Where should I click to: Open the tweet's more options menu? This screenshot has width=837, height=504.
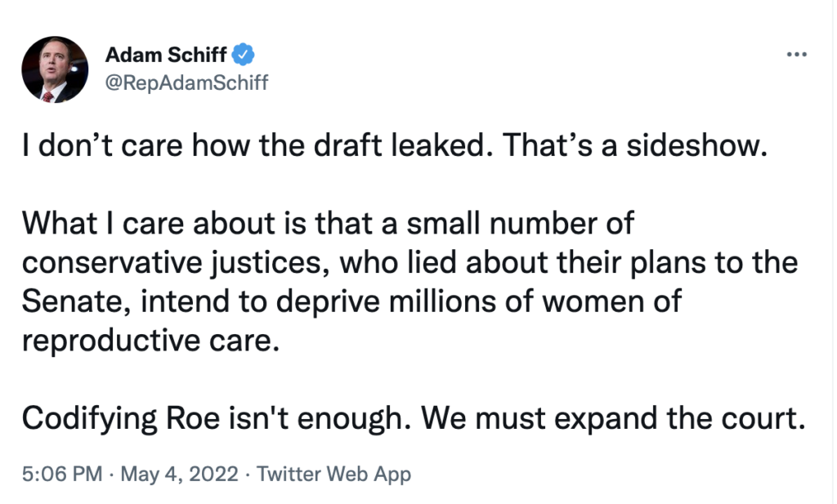(x=795, y=55)
